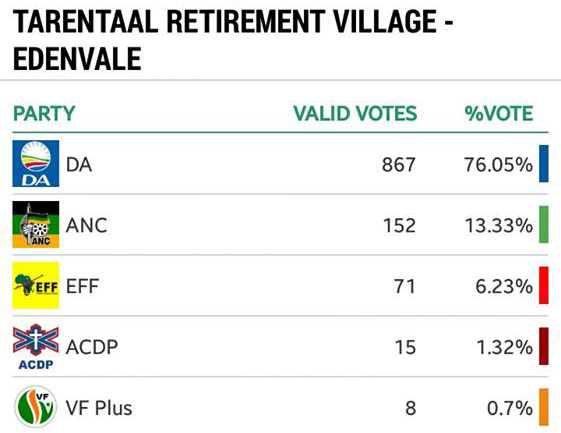Select the orange VF Plus color bar

(x=544, y=407)
